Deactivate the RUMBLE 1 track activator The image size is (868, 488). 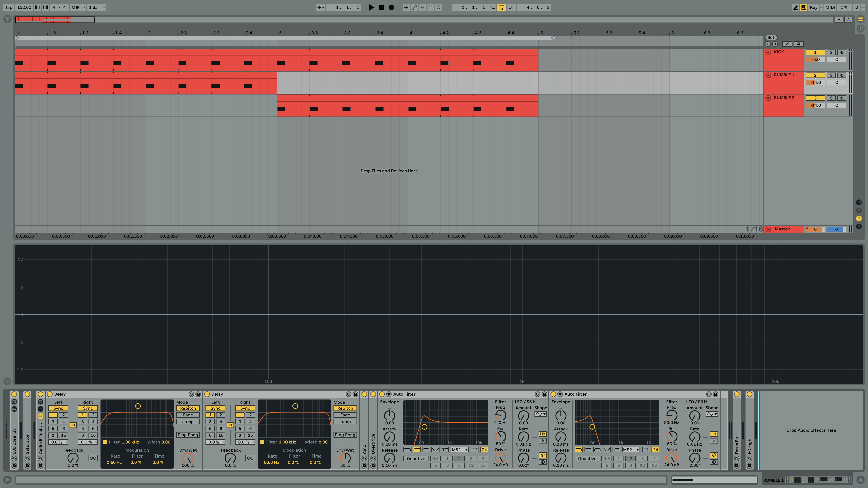(815, 75)
